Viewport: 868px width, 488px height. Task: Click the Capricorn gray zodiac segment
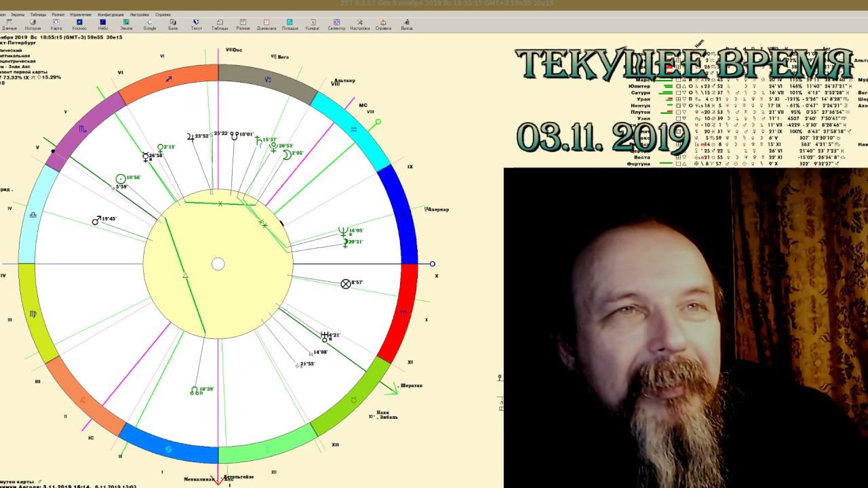click(267, 80)
